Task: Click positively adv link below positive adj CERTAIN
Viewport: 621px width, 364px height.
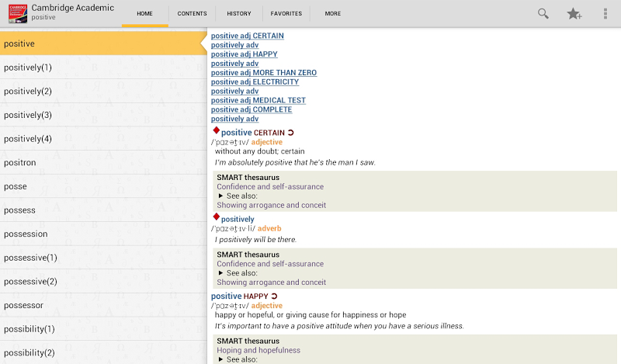Action: coord(234,45)
